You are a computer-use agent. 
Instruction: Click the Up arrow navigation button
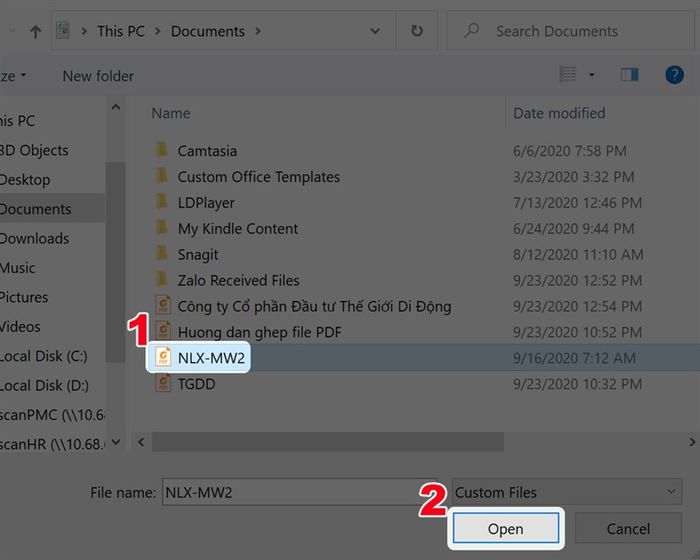coord(35,31)
